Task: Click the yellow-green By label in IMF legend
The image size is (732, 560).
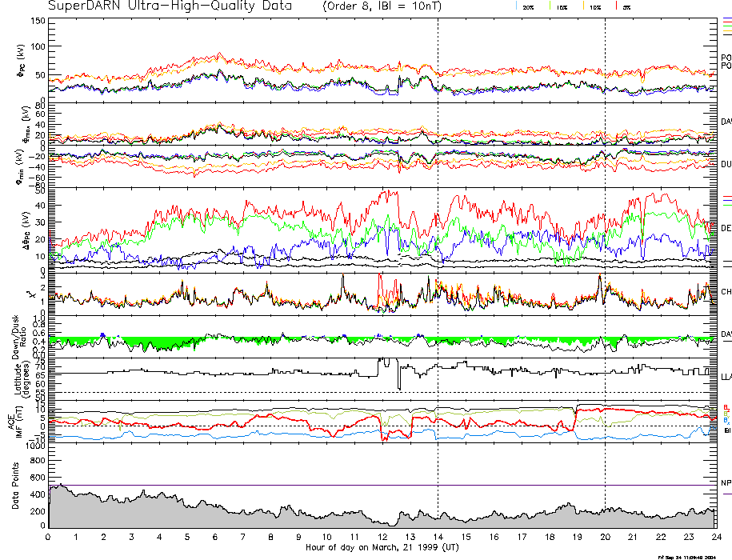Action: [x=726, y=413]
